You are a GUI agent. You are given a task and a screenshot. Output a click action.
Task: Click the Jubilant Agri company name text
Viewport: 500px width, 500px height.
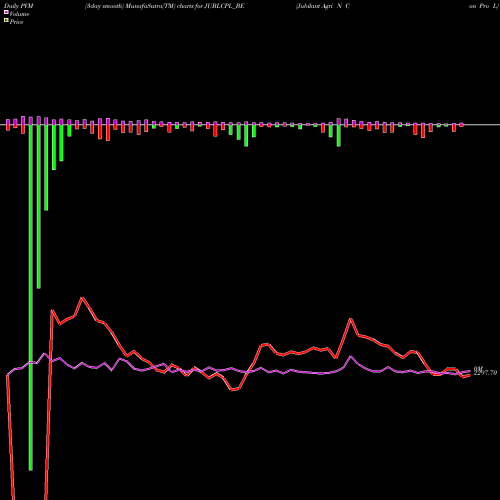[x=323, y=6]
